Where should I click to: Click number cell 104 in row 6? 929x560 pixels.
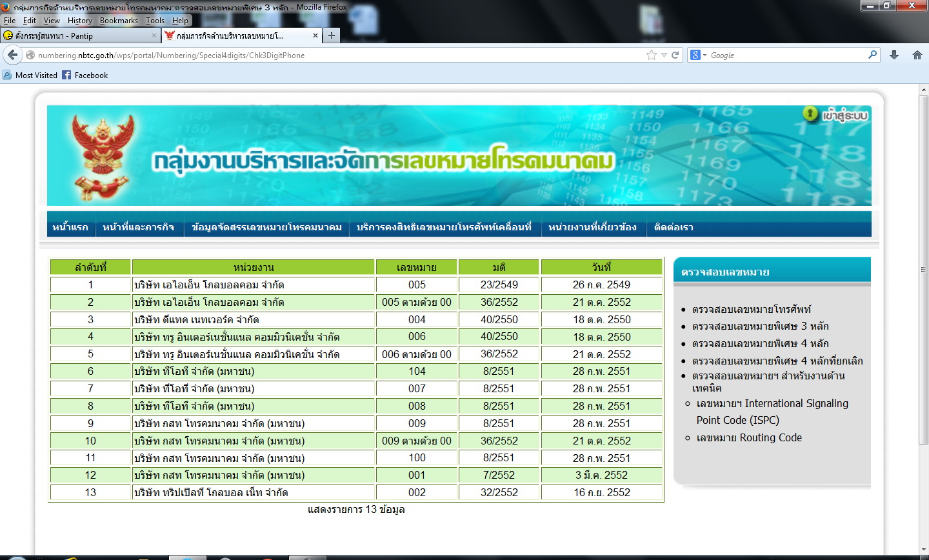click(417, 371)
